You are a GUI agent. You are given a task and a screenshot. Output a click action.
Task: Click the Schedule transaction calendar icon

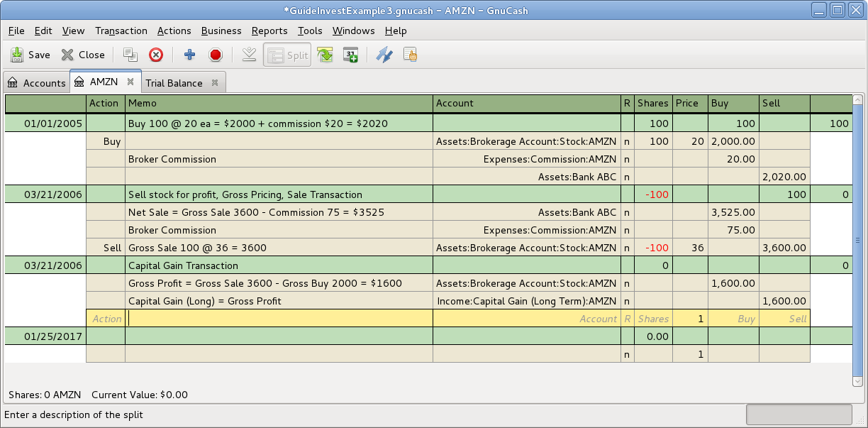click(350, 55)
